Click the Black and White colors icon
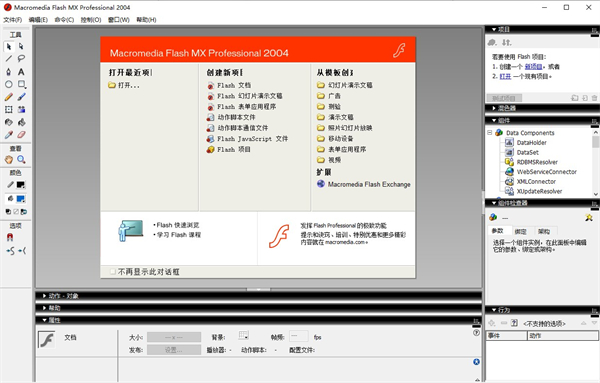The height and width of the screenshot is (383, 600). (8, 212)
